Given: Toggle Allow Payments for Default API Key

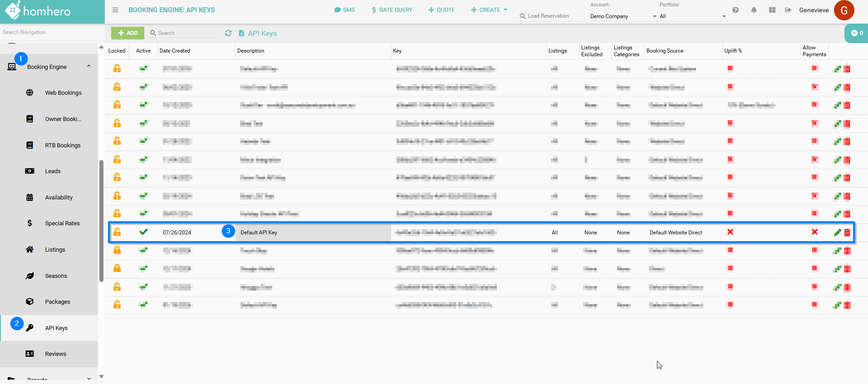Looking at the screenshot, I should pyautogui.click(x=814, y=232).
